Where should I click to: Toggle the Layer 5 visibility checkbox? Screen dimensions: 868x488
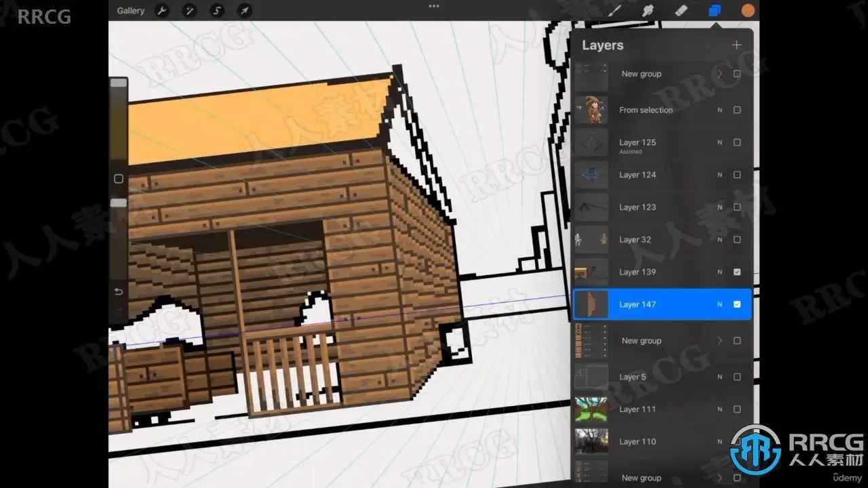(737, 377)
